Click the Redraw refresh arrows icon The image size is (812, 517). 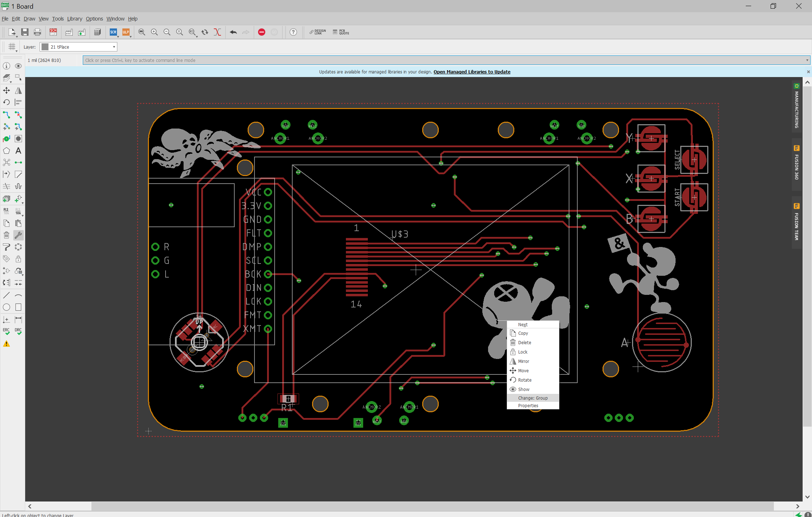coord(205,32)
